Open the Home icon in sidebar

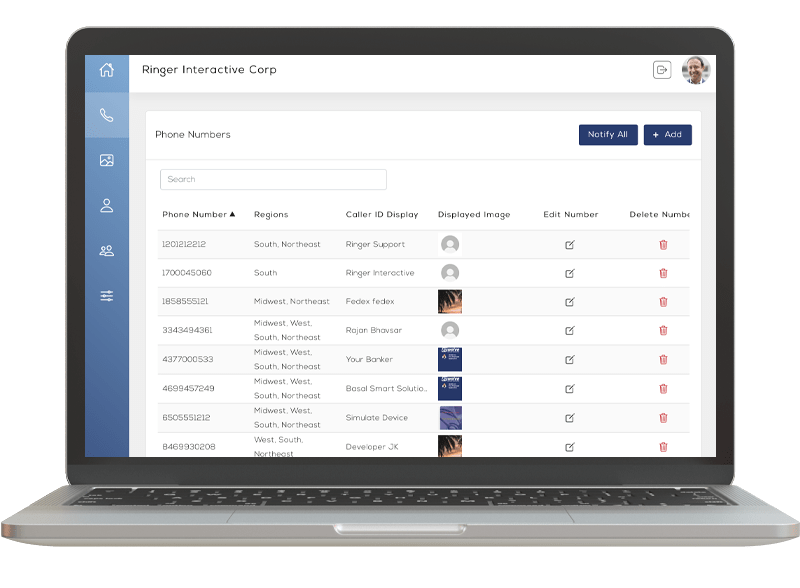click(x=106, y=70)
